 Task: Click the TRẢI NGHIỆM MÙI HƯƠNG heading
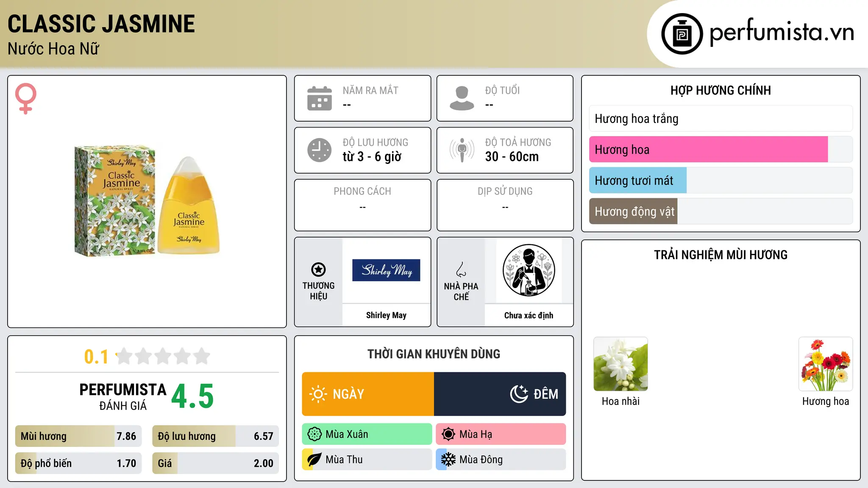pos(721,255)
